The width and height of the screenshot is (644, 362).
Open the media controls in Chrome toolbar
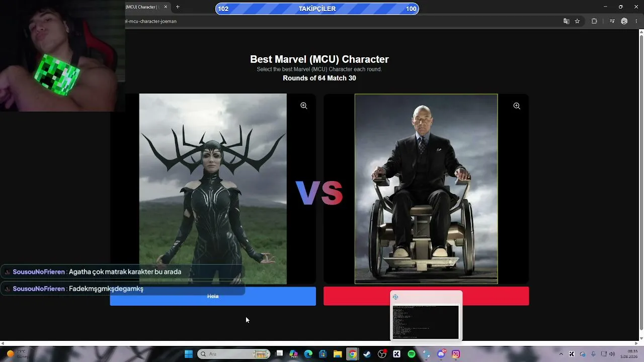(612, 21)
